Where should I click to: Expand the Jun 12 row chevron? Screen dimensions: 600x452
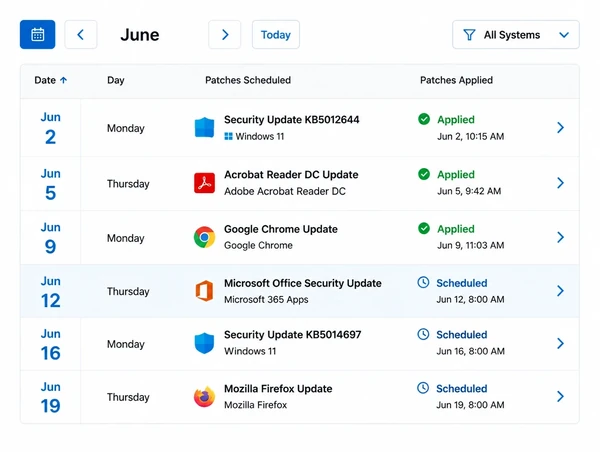coord(561,291)
